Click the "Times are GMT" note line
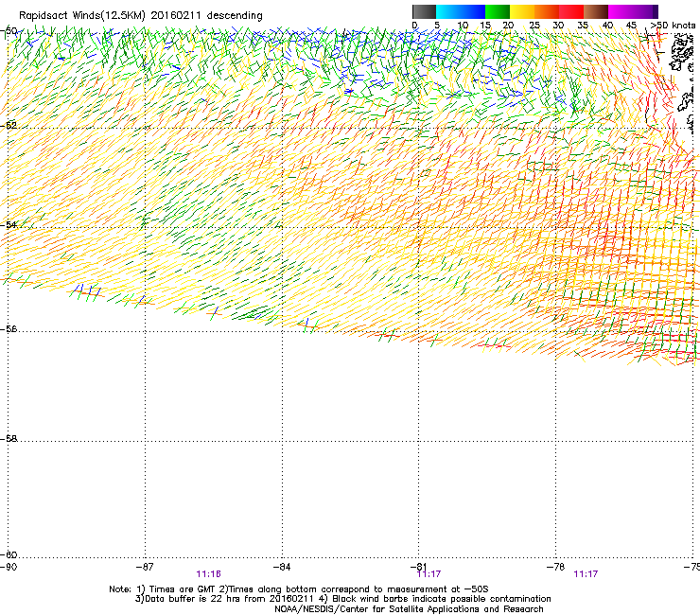Image resolution: width=700 pixels, height=615 pixels. click(299, 589)
